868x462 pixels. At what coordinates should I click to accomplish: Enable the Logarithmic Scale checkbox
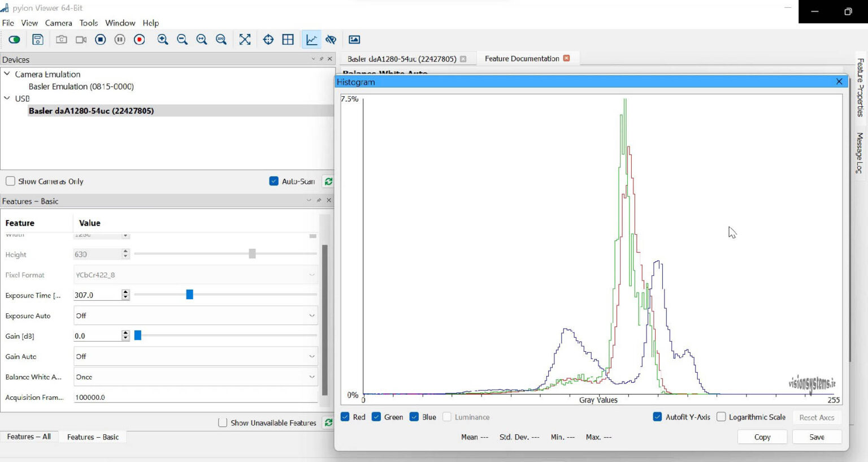coord(721,417)
